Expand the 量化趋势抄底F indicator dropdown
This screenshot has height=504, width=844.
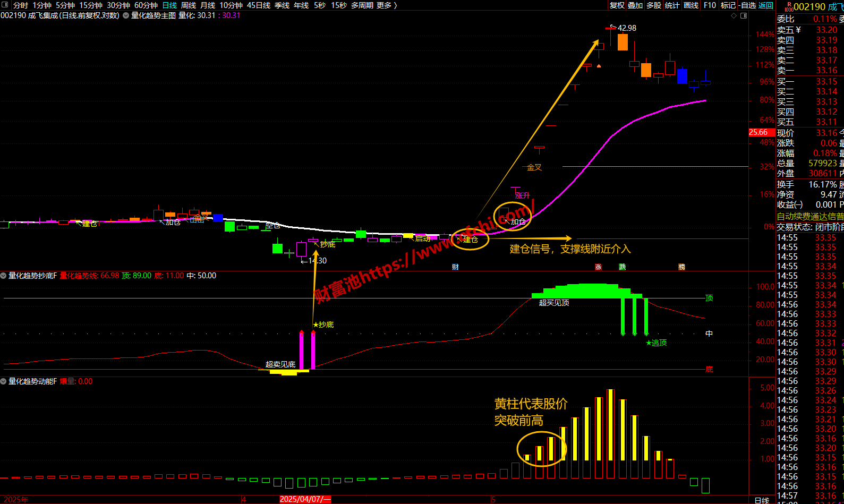(x=4, y=276)
